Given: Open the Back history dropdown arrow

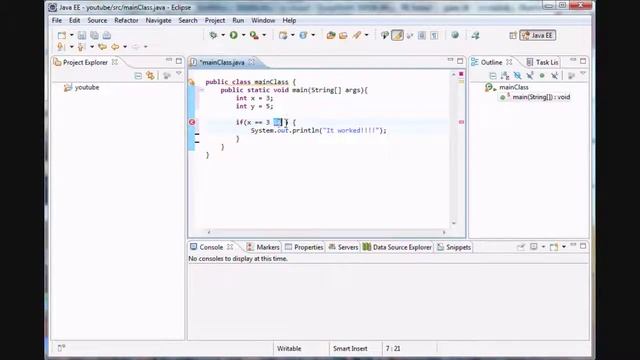Looking at the screenshot, I should [x=125, y=47].
